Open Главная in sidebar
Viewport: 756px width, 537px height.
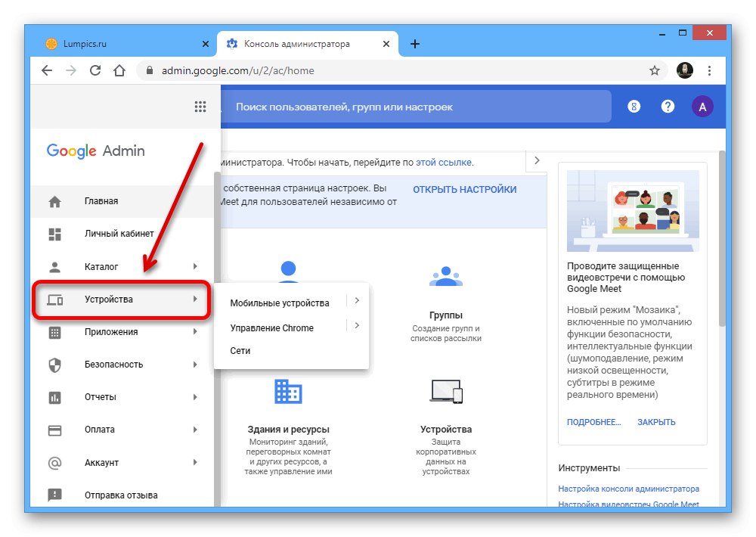click(x=122, y=201)
